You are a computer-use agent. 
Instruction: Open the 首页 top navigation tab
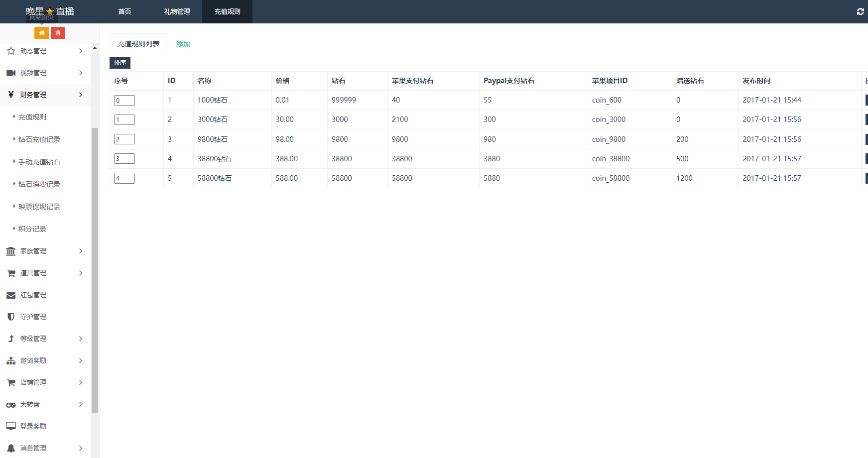point(124,11)
